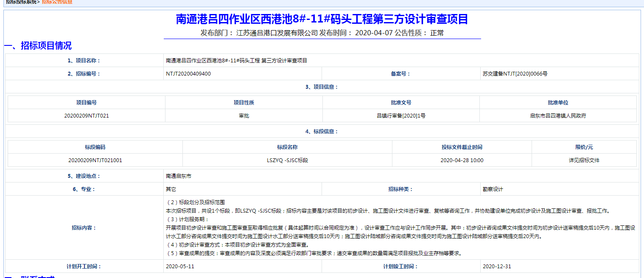Click the section heading 一、招标项目情况

tap(38, 45)
